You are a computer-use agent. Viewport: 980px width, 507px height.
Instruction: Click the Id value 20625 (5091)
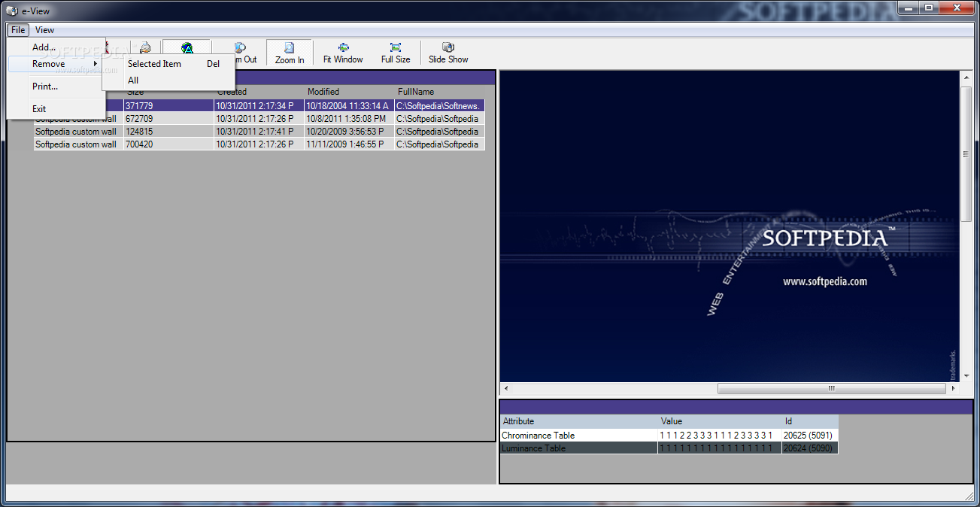pos(809,436)
